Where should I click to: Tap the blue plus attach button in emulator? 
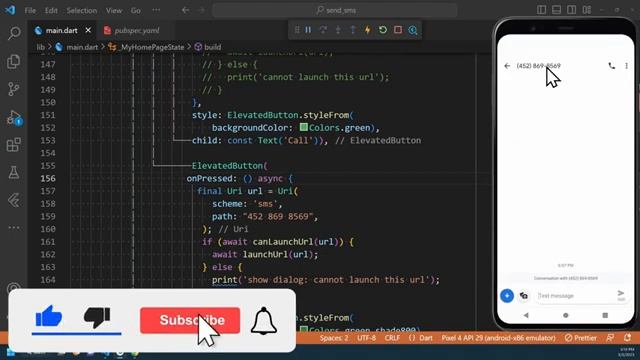tap(507, 296)
